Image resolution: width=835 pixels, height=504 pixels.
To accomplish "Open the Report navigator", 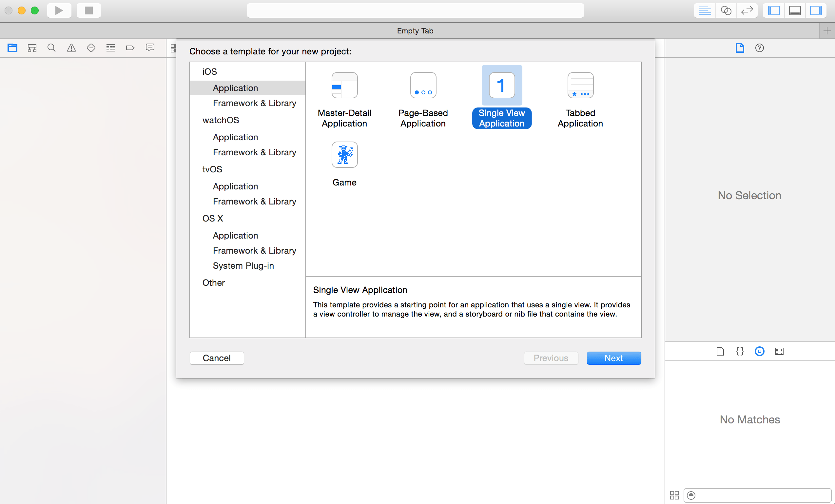I will click(x=150, y=48).
